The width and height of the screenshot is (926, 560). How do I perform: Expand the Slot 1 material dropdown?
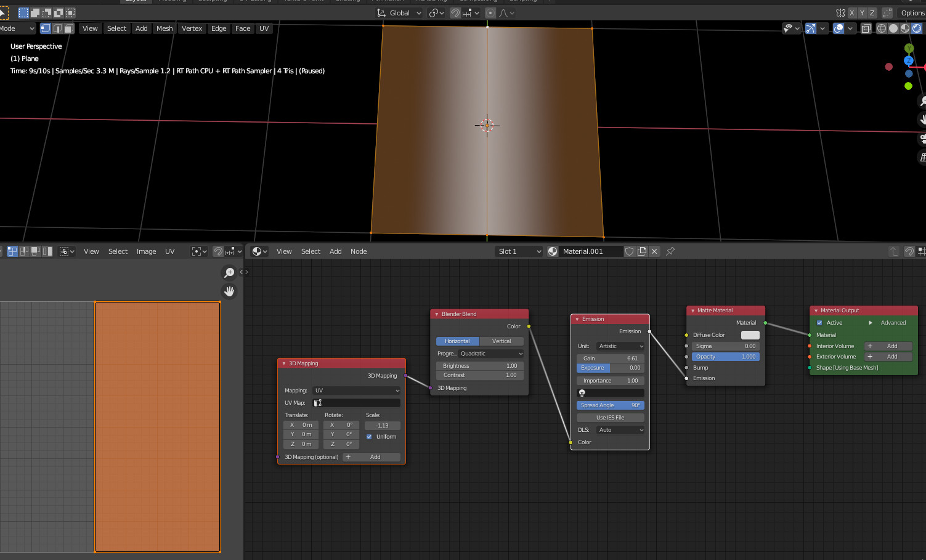(x=519, y=251)
